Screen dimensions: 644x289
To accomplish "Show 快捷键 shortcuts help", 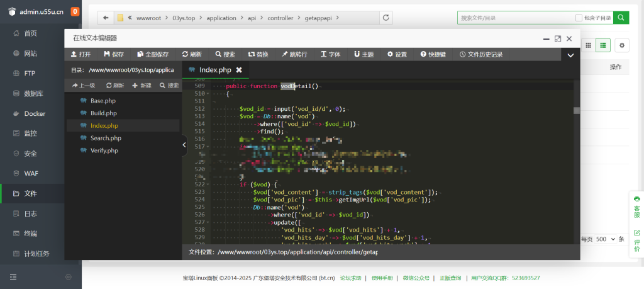I will click(433, 54).
